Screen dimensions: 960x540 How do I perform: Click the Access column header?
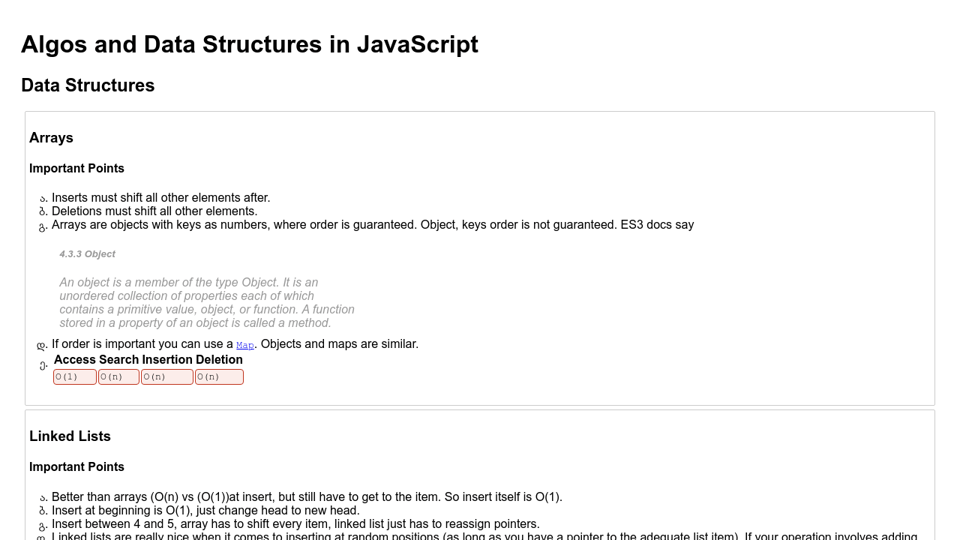(x=75, y=360)
